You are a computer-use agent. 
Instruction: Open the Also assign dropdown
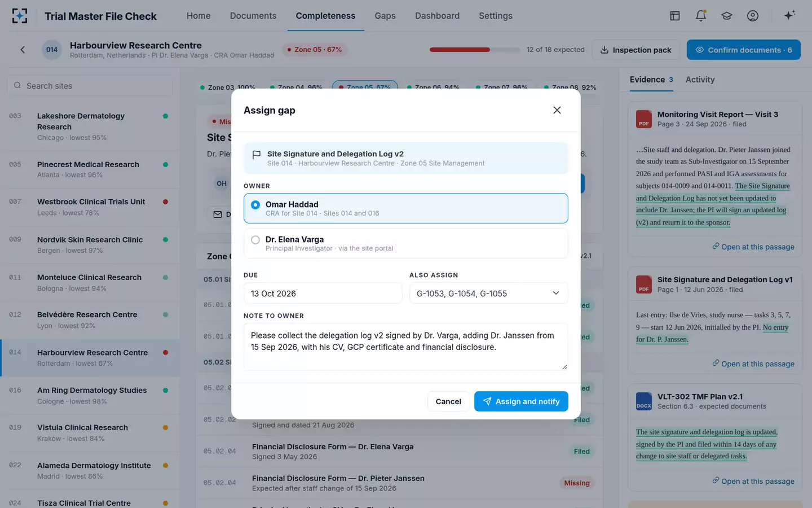pyautogui.click(x=488, y=294)
